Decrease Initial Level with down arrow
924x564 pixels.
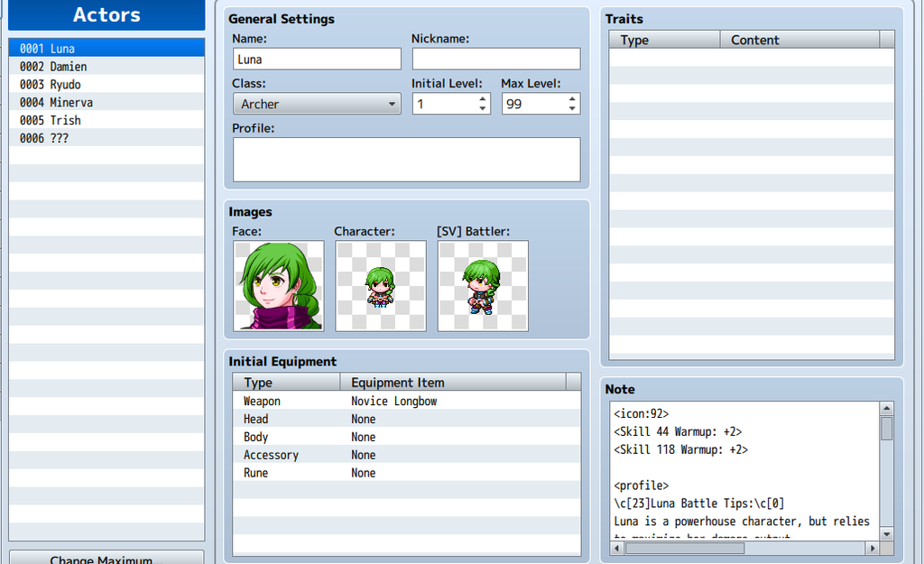(483, 109)
